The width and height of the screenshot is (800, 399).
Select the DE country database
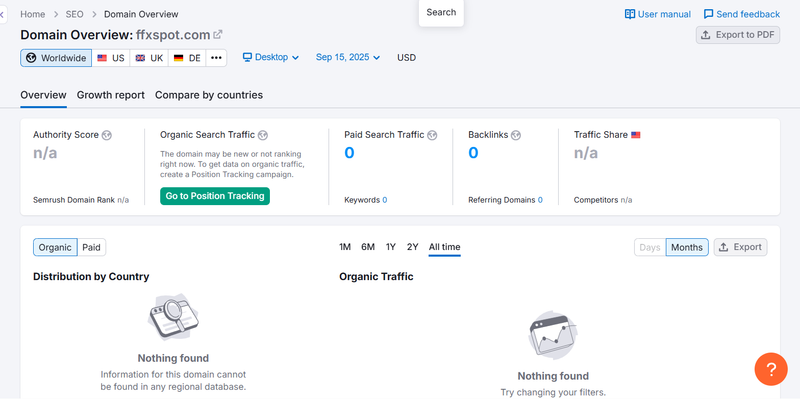187,58
